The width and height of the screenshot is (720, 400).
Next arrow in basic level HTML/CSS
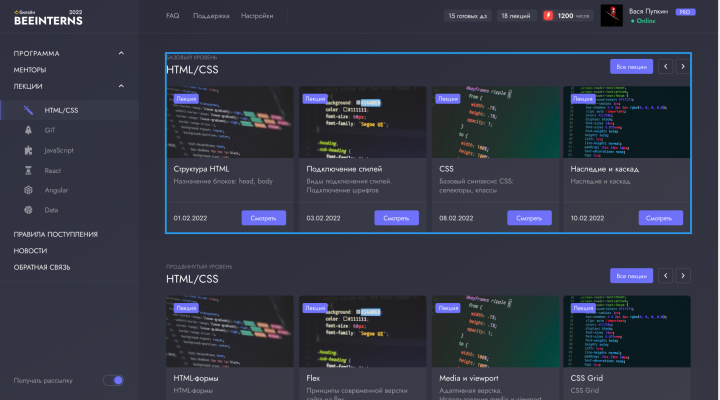click(x=683, y=67)
